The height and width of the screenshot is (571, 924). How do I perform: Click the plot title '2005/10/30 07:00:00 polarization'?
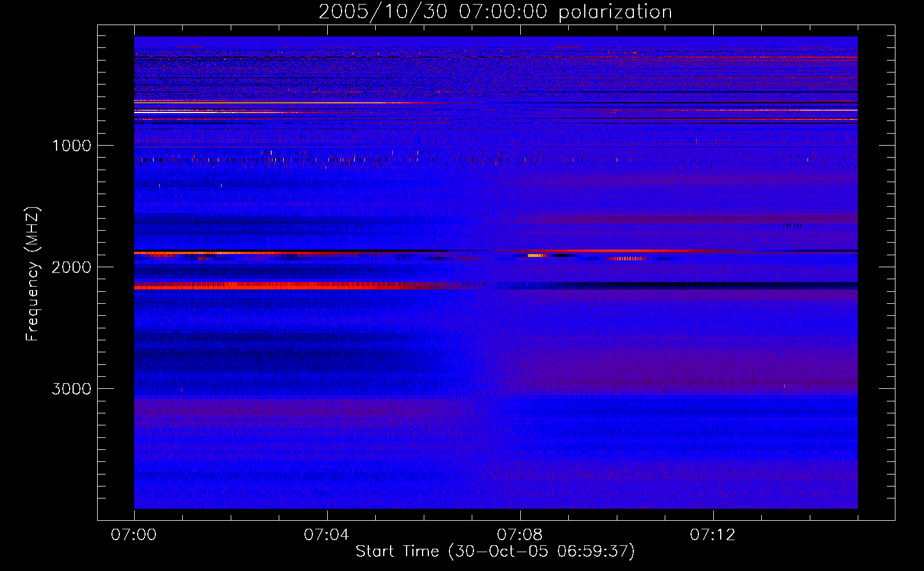[495, 12]
